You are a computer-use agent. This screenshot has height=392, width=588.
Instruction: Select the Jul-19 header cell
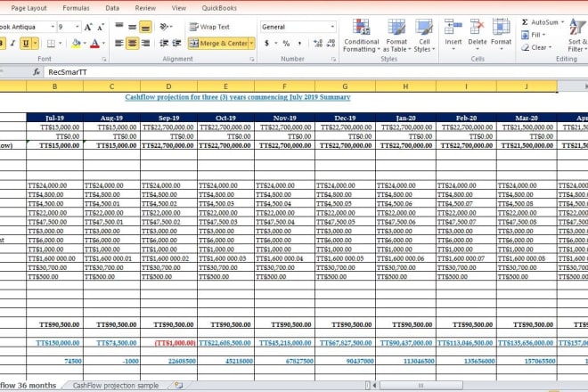click(x=54, y=118)
